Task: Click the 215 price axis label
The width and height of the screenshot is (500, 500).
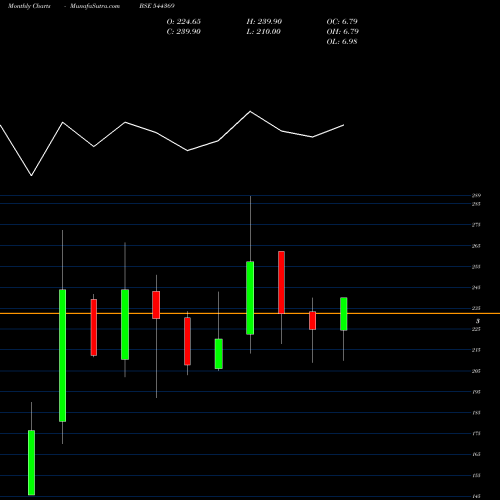Action: 476,350
